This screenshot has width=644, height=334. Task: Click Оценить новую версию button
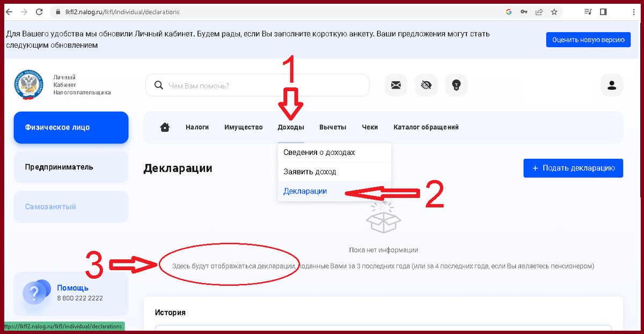coord(588,40)
